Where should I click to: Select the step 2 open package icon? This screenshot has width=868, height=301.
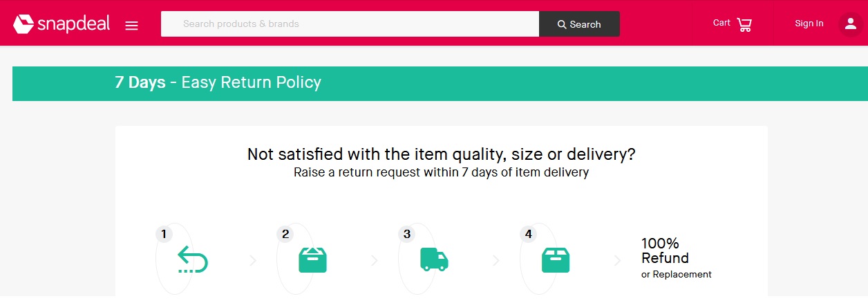[312, 259]
